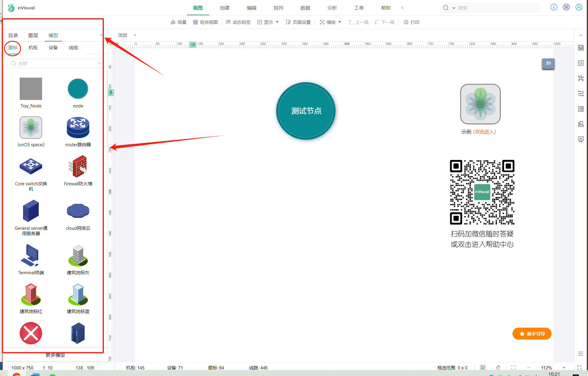588x376 pixels.
Task: Expand the 缩放 zoom dropdown
Action: (x=330, y=22)
